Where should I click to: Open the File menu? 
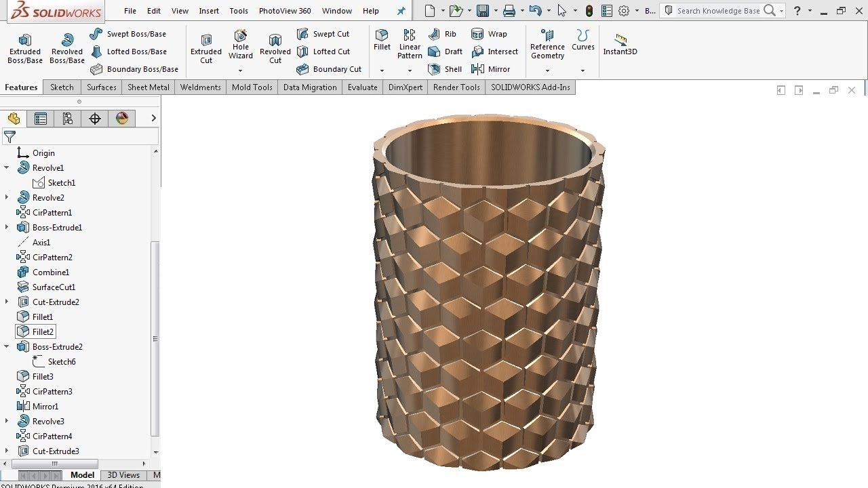[130, 11]
